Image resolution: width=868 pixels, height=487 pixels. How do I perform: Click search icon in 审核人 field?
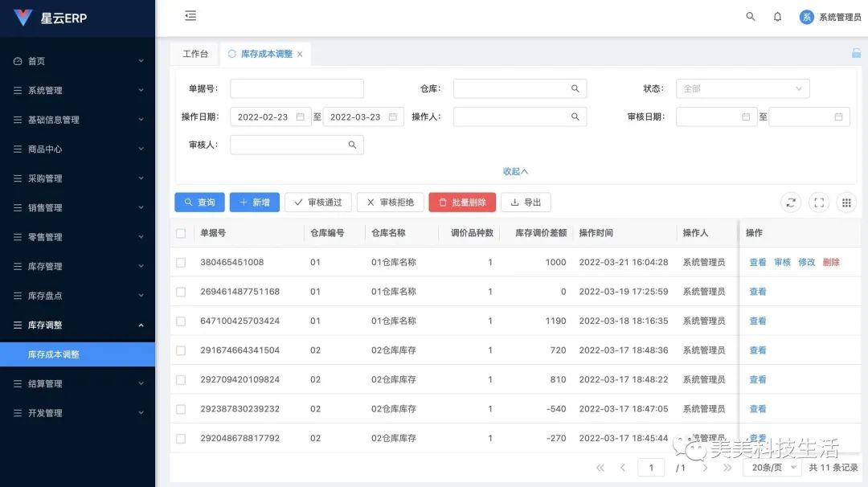pyautogui.click(x=352, y=145)
